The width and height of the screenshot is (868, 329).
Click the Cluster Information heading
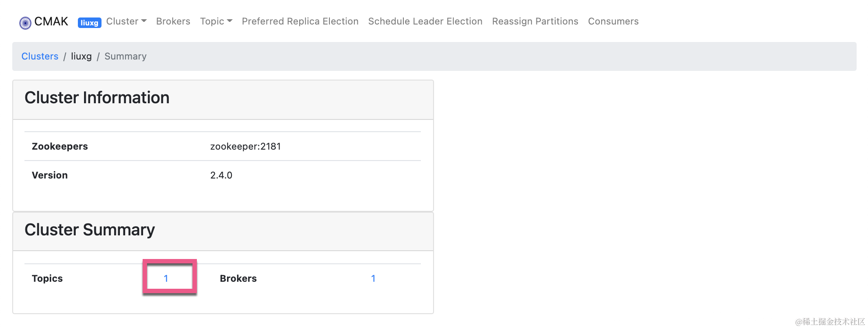(97, 98)
